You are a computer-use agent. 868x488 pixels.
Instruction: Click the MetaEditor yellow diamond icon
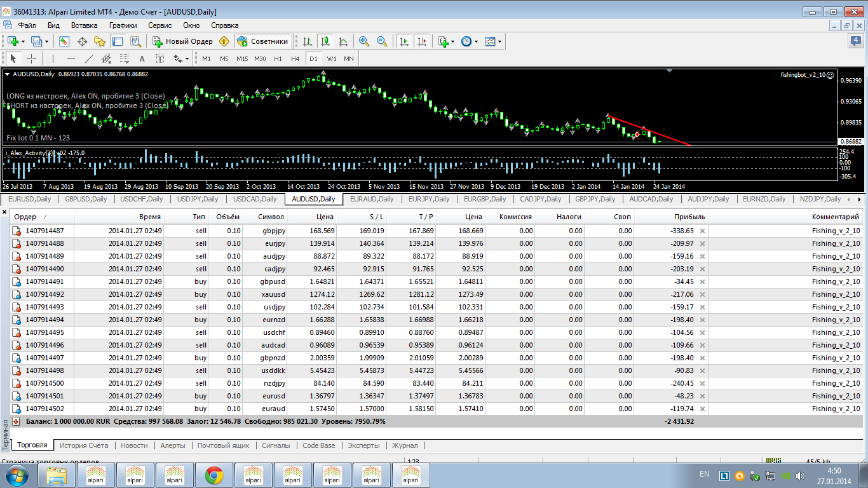coord(224,41)
